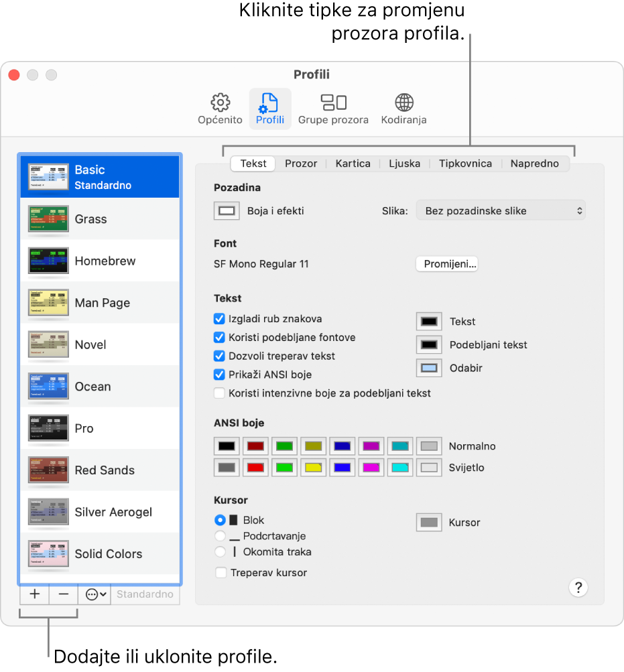
Task: Change the normal teal cyan ANSI color
Action: pyautogui.click(x=400, y=446)
